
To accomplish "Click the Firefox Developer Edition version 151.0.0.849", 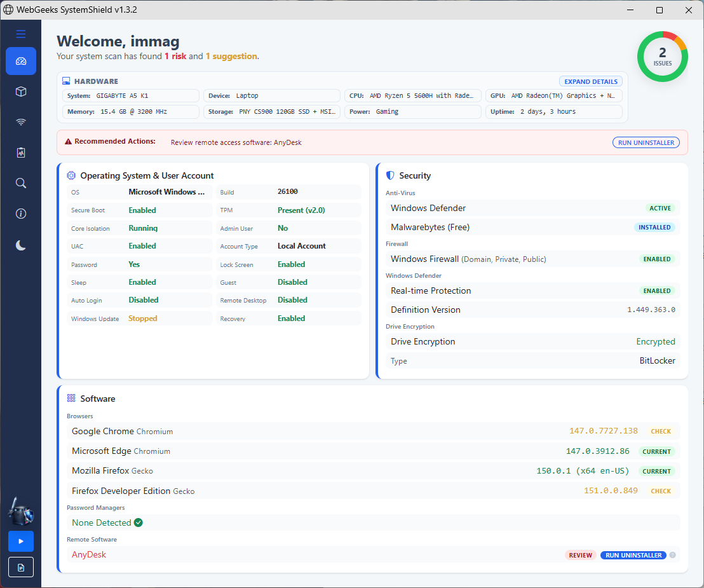I will [x=611, y=491].
